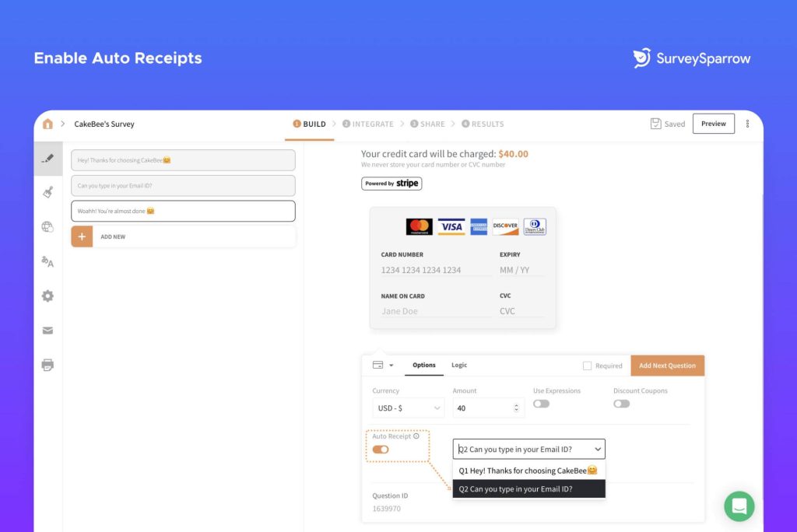Open survey settings gear icon
Viewport: 797px width, 532px height.
click(47, 296)
